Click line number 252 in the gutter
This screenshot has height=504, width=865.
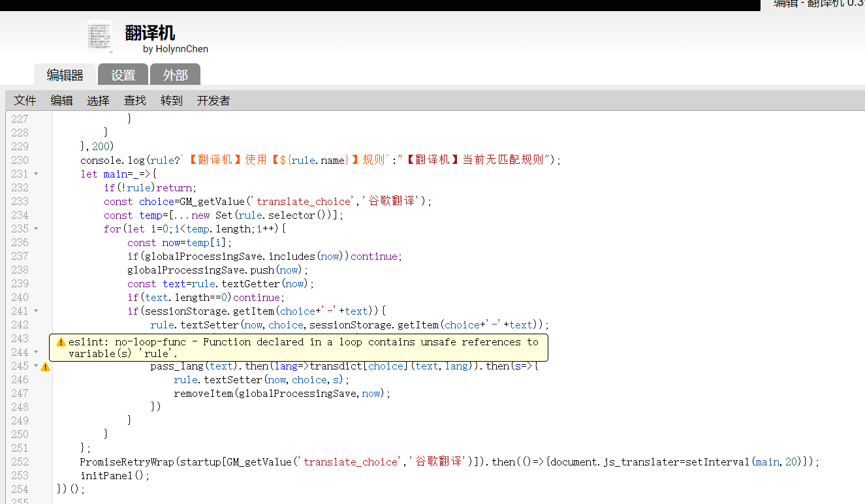[20, 462]
